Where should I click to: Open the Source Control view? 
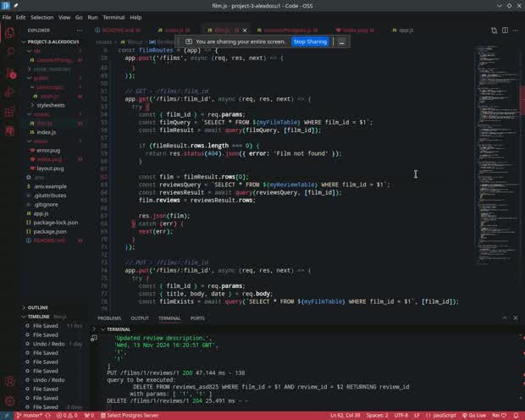point(10,73)
